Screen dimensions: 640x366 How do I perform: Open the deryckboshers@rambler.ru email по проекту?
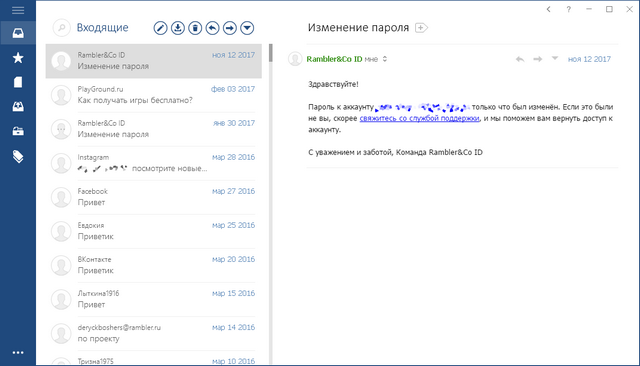coord(153,333)
